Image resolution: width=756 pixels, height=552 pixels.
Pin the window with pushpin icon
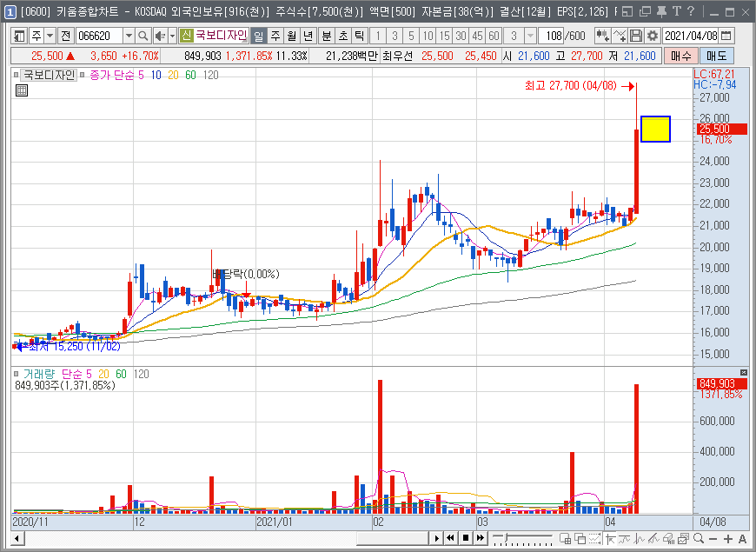tap(661, 11)
